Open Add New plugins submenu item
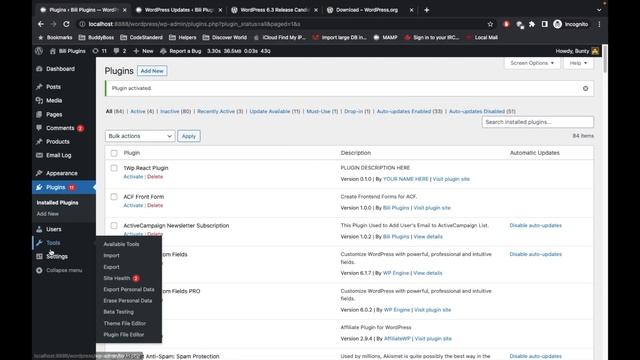640x360 pixels. [47, 214]
